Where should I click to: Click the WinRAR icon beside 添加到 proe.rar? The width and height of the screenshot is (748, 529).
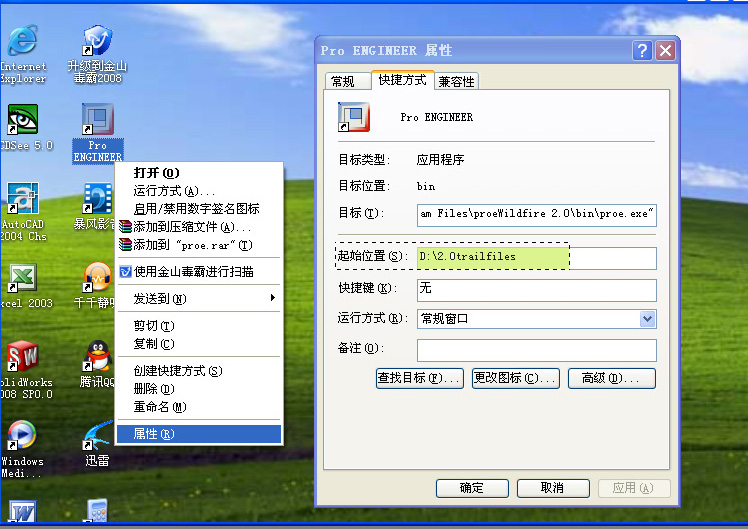point(125,245)
